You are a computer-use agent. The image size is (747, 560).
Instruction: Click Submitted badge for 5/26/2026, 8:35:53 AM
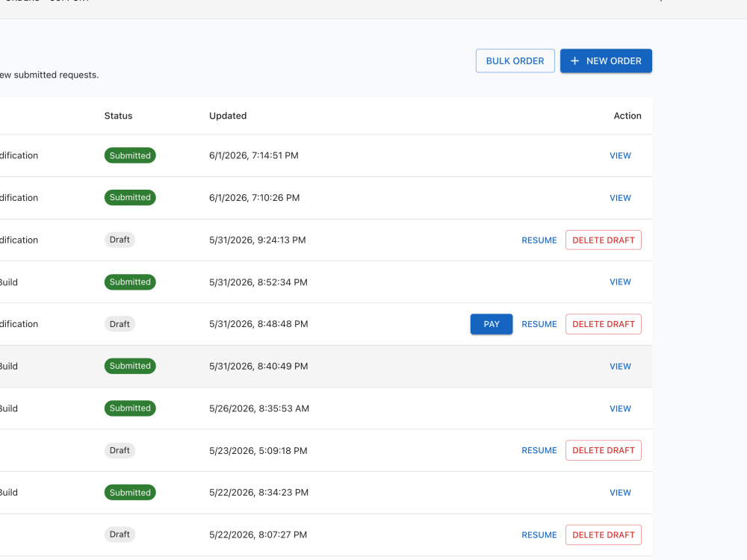[130, 408]
